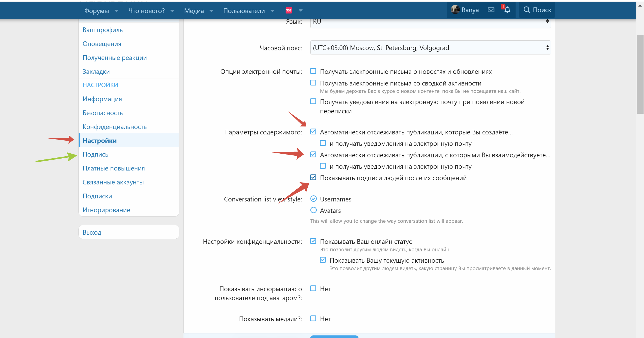Enable news and updates emails checkbox

coord(313,71)
